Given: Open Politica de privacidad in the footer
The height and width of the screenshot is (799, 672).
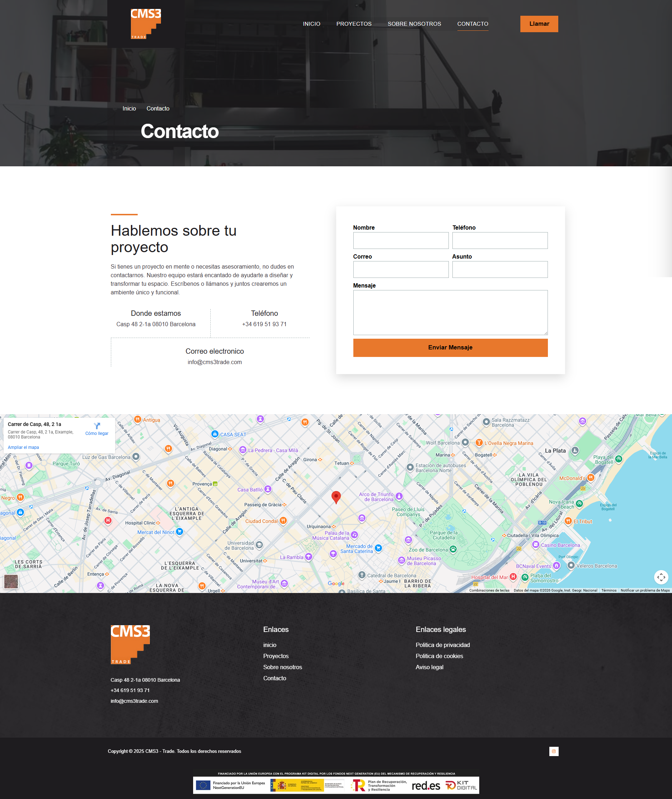Looking at the screenshot, I should point(443,645).
